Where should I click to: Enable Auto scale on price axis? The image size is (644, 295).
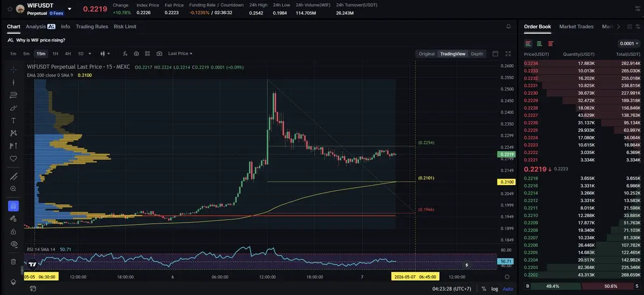point(508,289)
